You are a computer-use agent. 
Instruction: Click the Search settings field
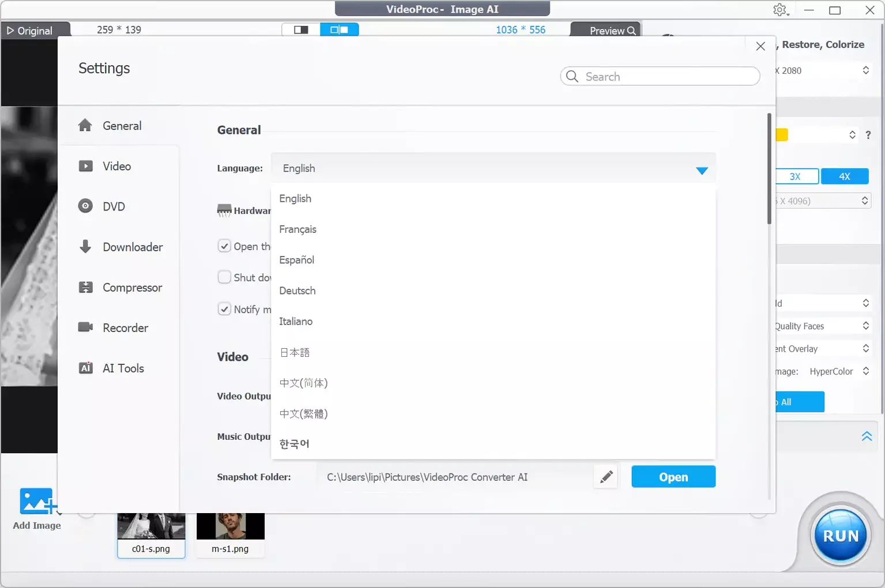[660, 76]
